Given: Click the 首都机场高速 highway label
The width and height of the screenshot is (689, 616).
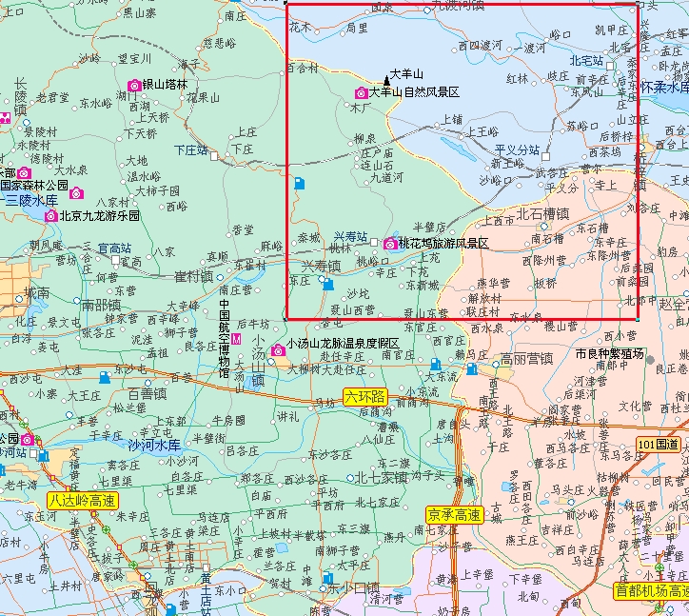Looking at the screenshot, I should pos(651,591).
